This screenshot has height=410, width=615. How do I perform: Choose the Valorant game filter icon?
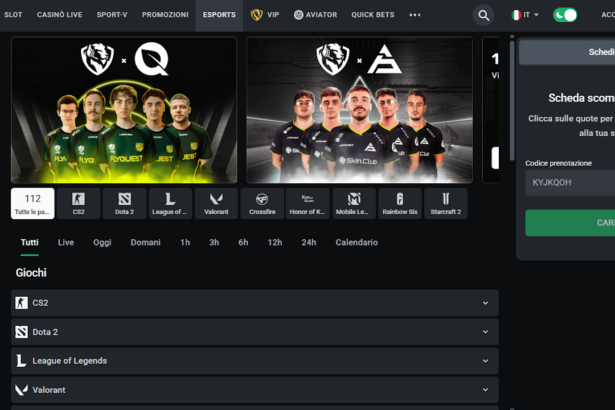pos(216,203)
